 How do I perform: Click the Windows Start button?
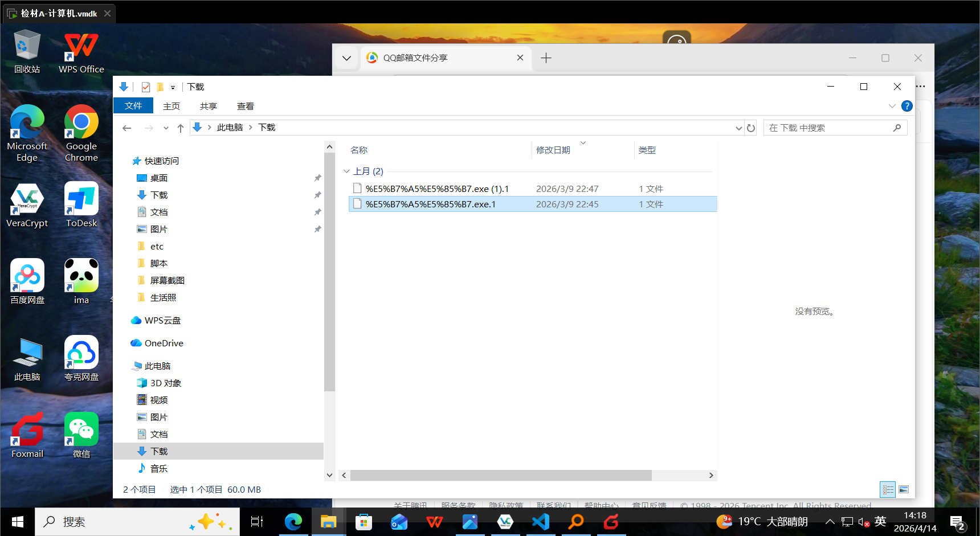point(18,522)
